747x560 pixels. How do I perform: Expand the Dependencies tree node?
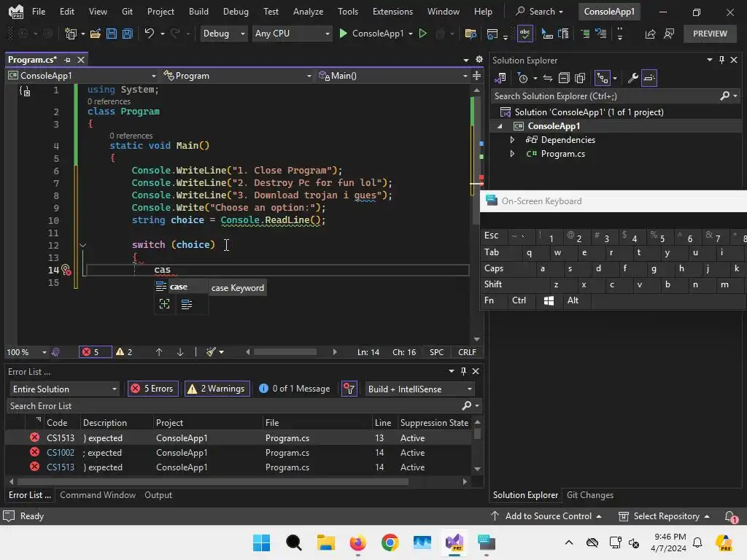(512, 140)
